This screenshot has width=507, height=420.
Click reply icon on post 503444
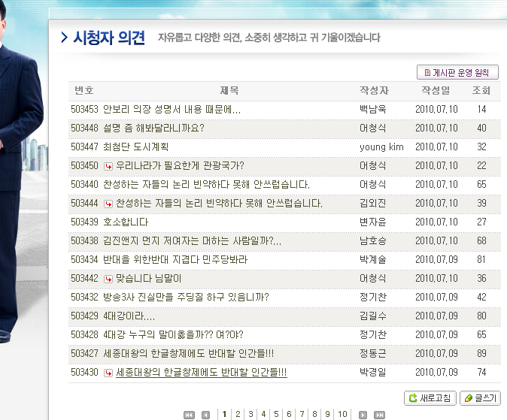108,204
